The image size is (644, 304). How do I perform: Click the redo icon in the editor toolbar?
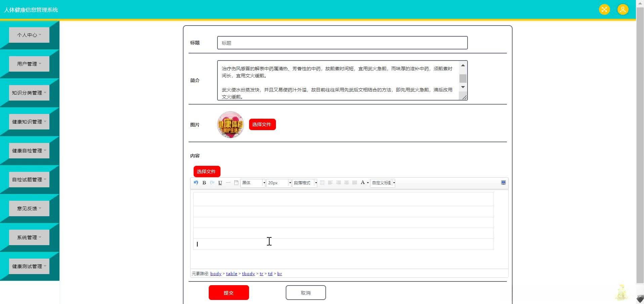coord(212,183)
